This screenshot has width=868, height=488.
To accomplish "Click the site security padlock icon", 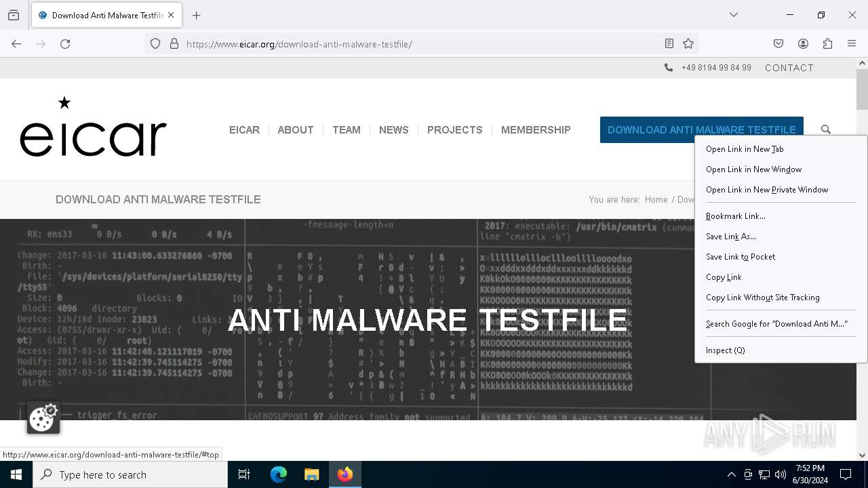I will 174,44.
